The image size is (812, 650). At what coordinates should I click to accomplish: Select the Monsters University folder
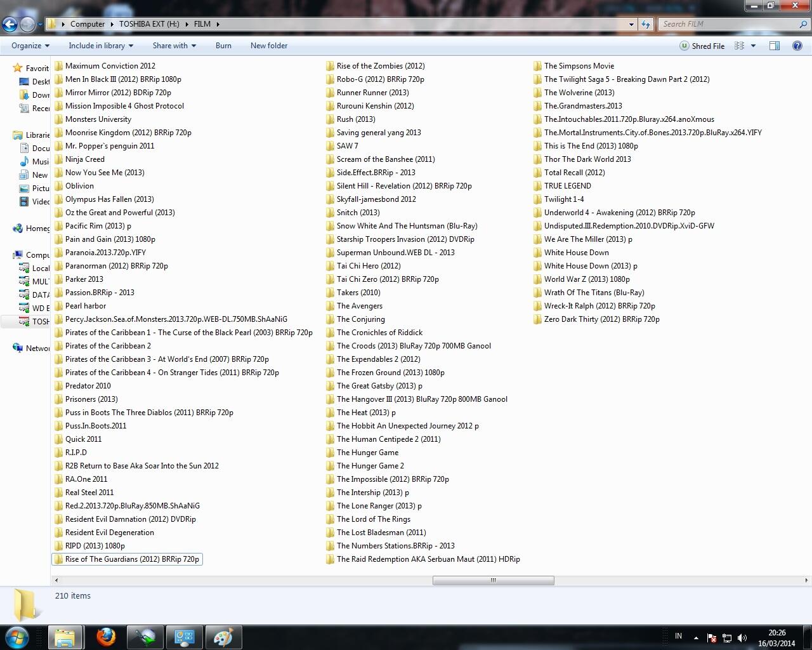coord(93,119)
